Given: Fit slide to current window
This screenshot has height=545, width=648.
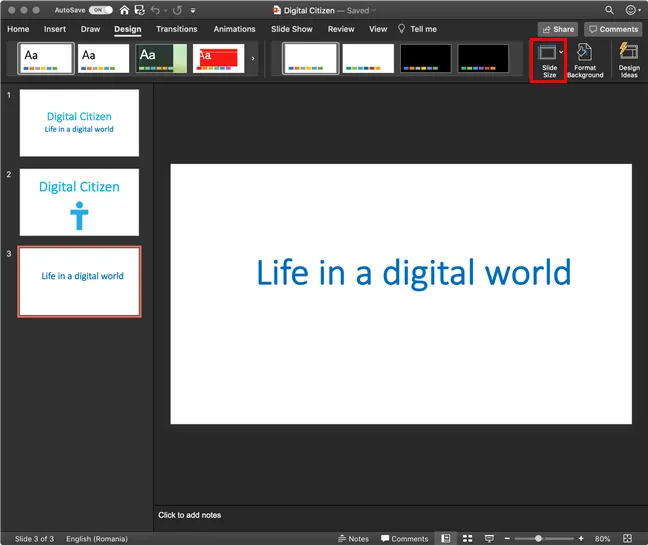Looking at the screenshot, I should pyautogui.click(x=627, y=538).
